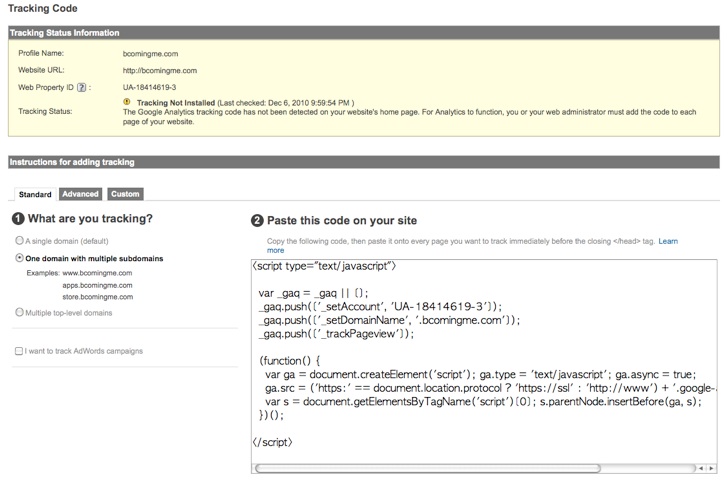Click the http://bcomingme.com website URL
Screen dimensions: 728x485
click(160, 71)
